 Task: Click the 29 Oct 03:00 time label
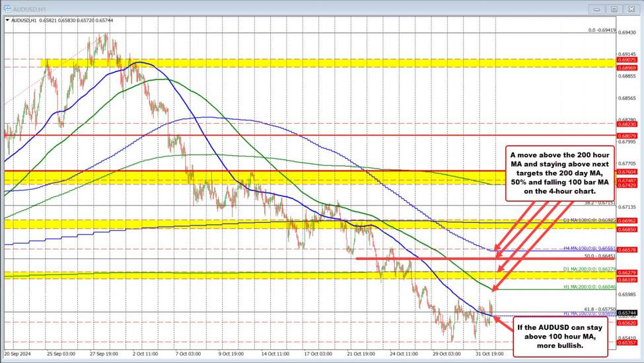pos(447,354)
